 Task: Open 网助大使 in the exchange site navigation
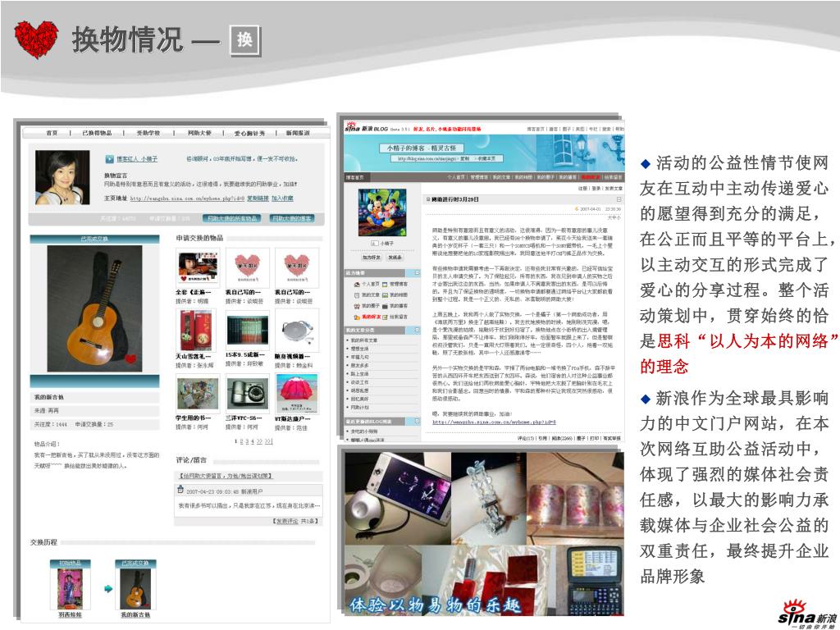tap(199, 133)
